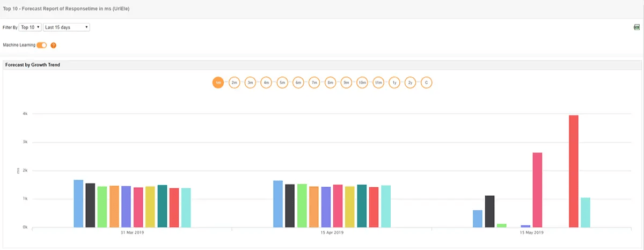Viewport: 644px width, 250px height.
Task: Choose the 2y forecast period
Action: (x=411, y=83)
